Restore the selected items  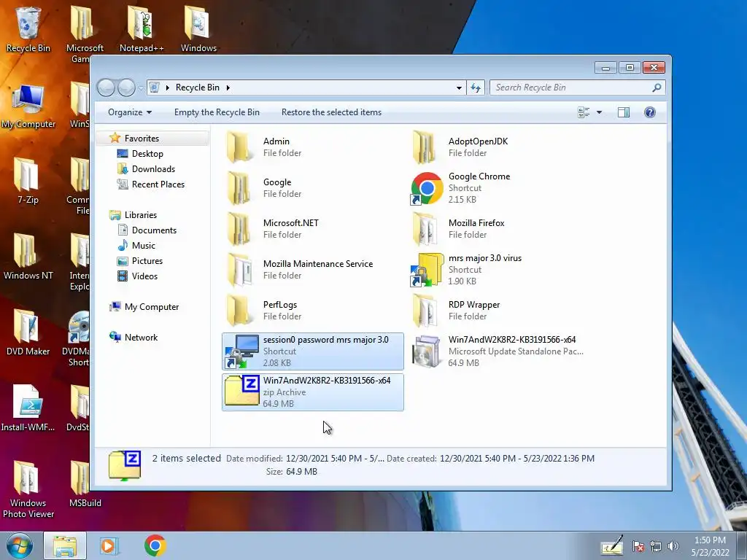coord(332,112)
